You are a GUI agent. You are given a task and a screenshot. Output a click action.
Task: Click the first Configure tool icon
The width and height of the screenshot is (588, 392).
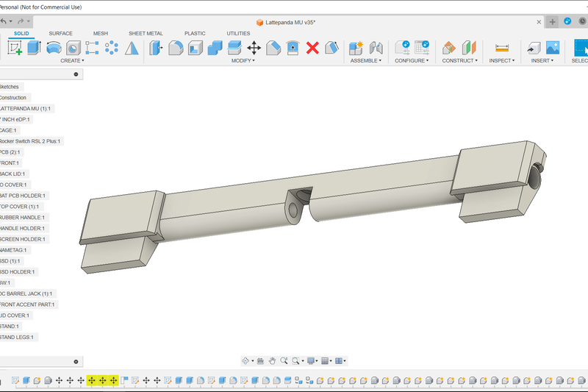pos(402,48)
